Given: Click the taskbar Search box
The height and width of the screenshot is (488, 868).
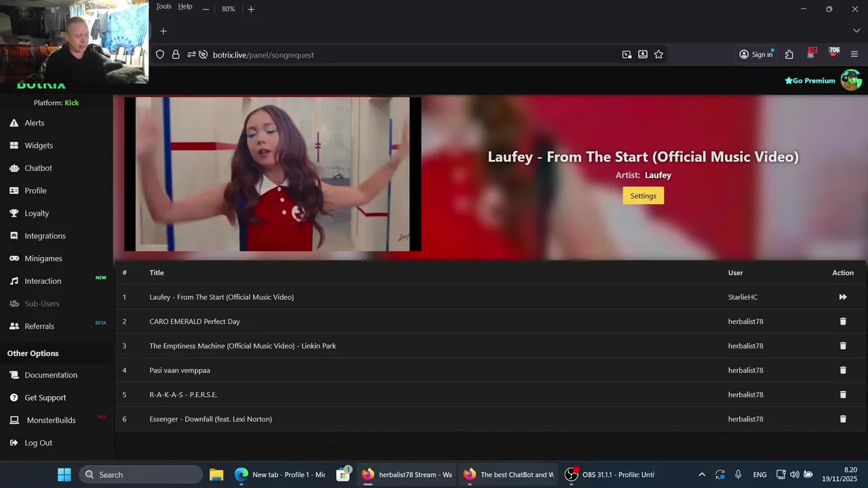Looking at the screenshot, I should 141,474.
